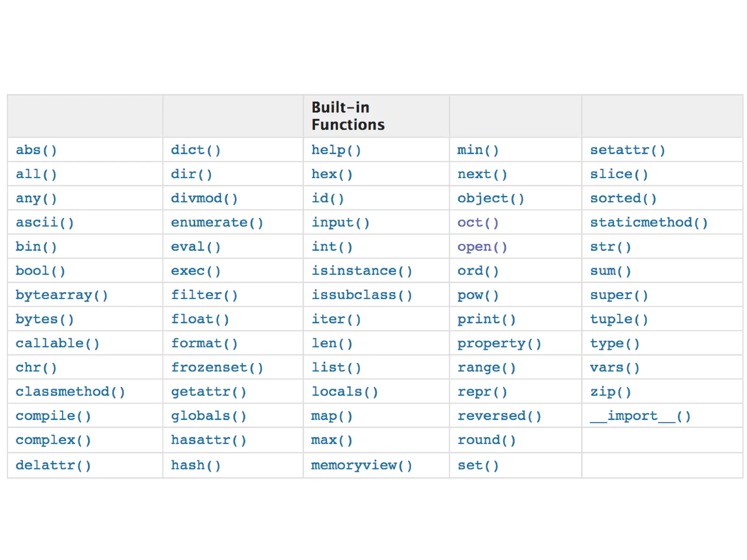This screenshot has width=747, height=560.
Task: Click the Built-in Functions table header
Action: (x=348, y=116)
